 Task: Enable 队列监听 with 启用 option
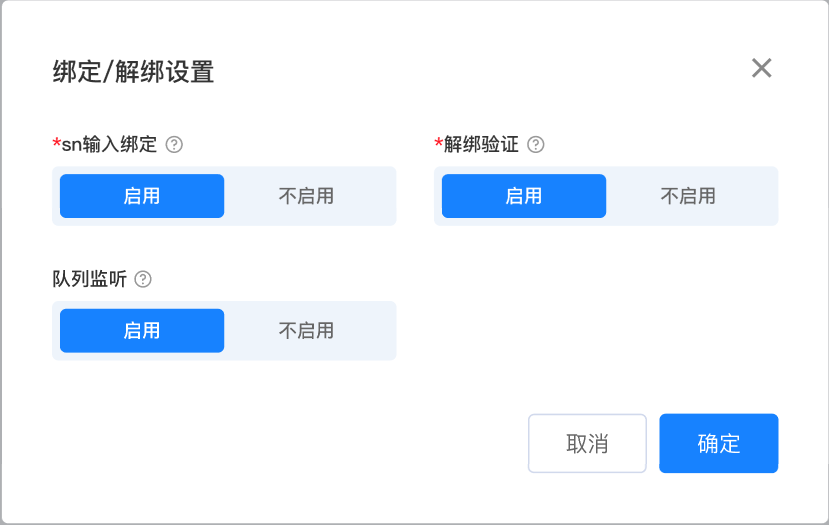coord(142,331)
